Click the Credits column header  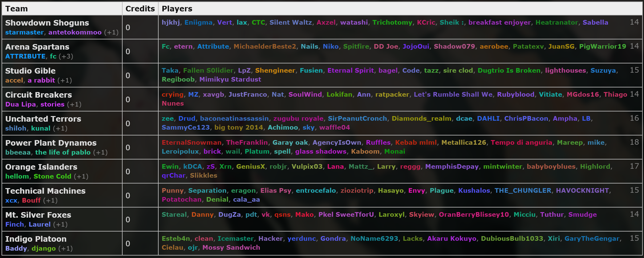pyautogui.click(x=140, y=9)
